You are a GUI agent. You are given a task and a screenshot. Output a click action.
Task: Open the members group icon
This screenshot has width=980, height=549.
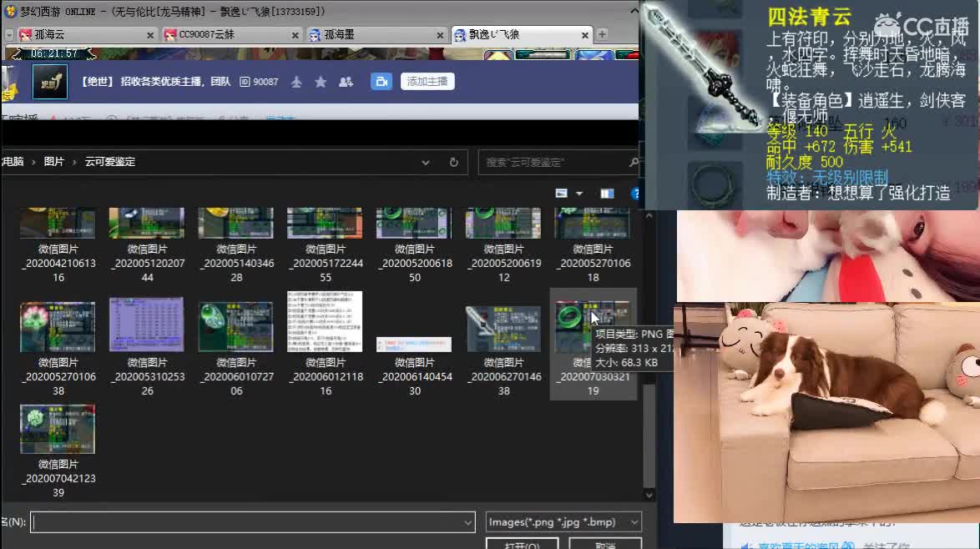click(346, 82)
